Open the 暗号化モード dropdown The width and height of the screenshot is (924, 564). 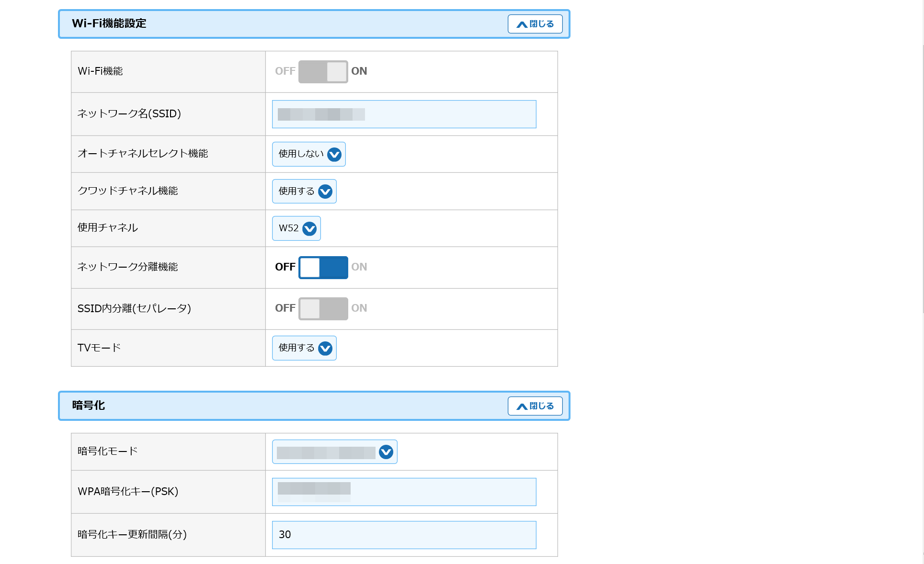point(334,452)
